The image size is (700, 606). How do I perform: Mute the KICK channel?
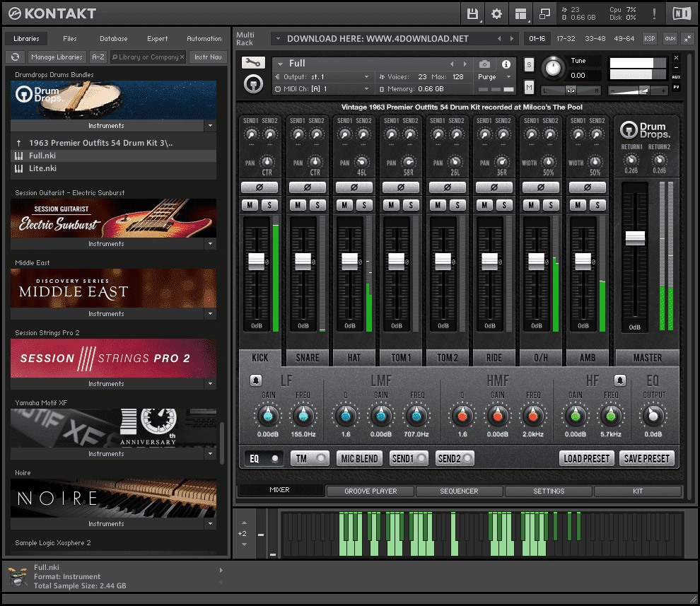[250, 205]
